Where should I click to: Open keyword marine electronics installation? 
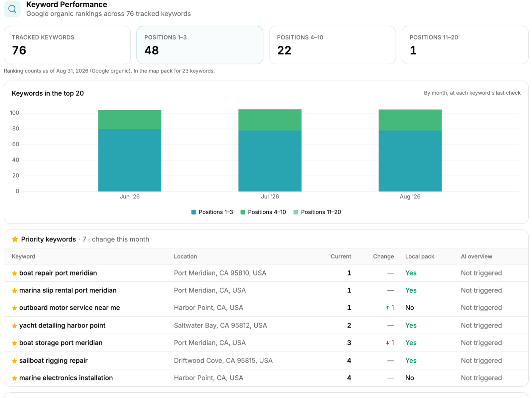click(x=66, y=378)
